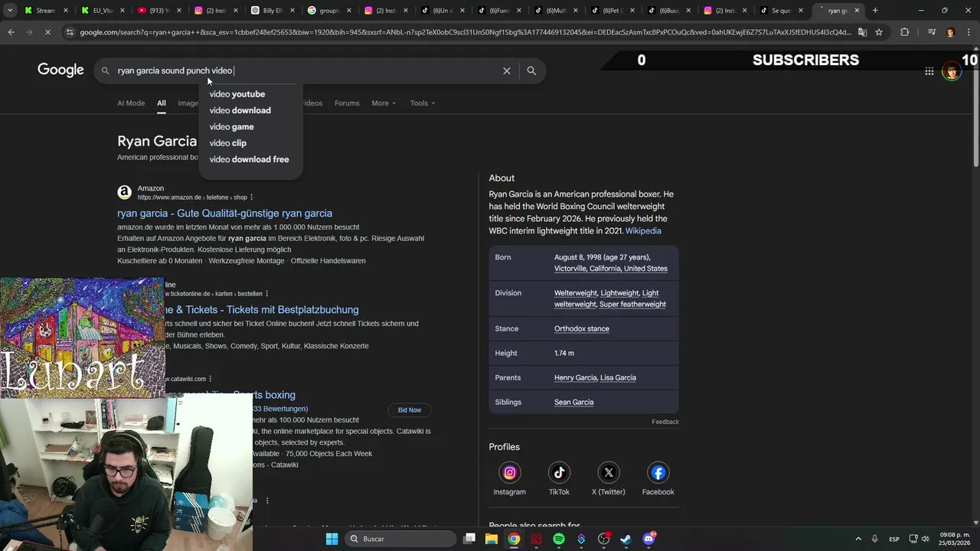This screenshot has height=551, width=980.
Task: Click the Bid Now button
Action: (x=410, y=410)
